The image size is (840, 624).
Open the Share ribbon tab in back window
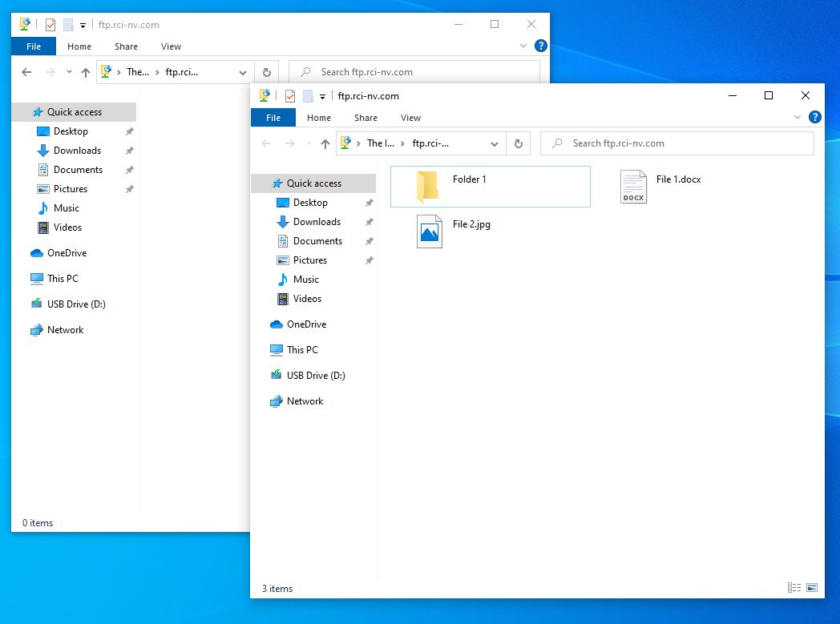click(x=127, y=46)
